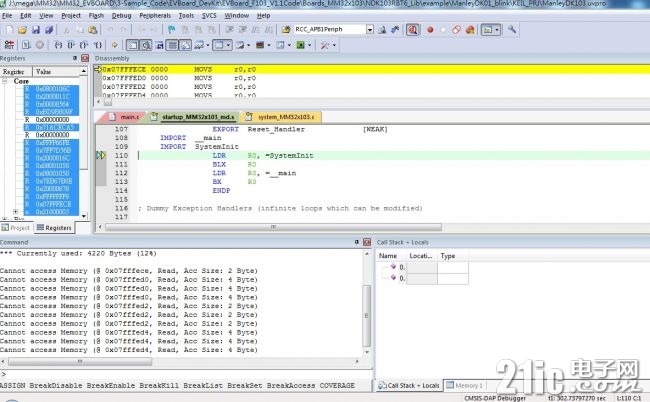The image size is (650, 402).
Task: Close the Registers panel
Action: [x=85, y=58]
